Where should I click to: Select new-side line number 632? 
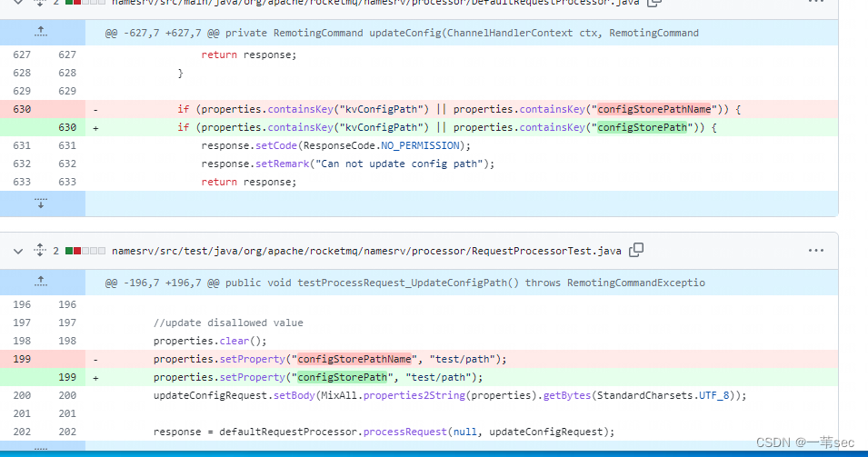tap(67, 164)
